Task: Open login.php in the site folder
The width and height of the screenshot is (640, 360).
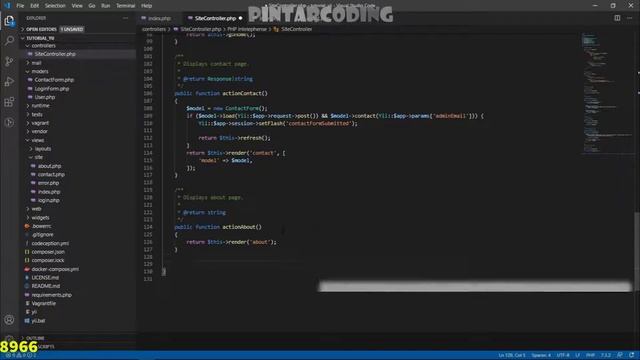Action: (49, 200)
